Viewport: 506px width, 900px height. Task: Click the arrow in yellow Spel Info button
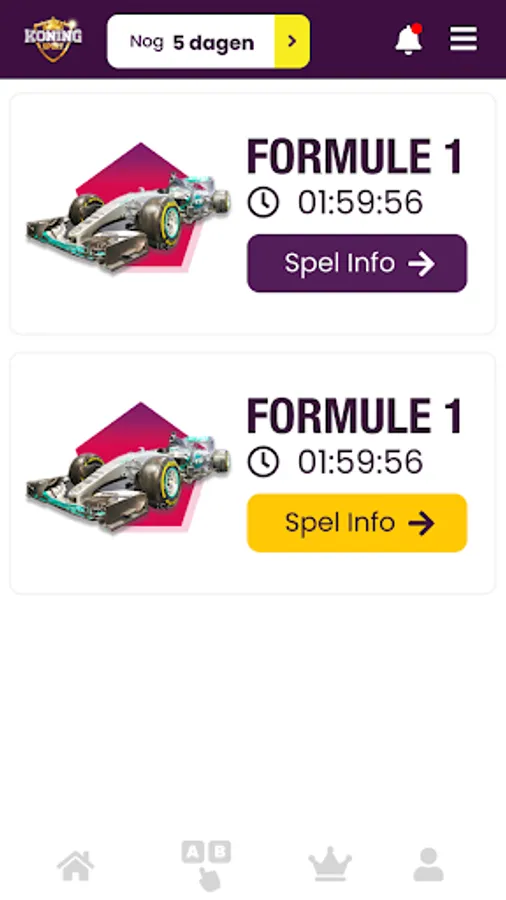421,523
